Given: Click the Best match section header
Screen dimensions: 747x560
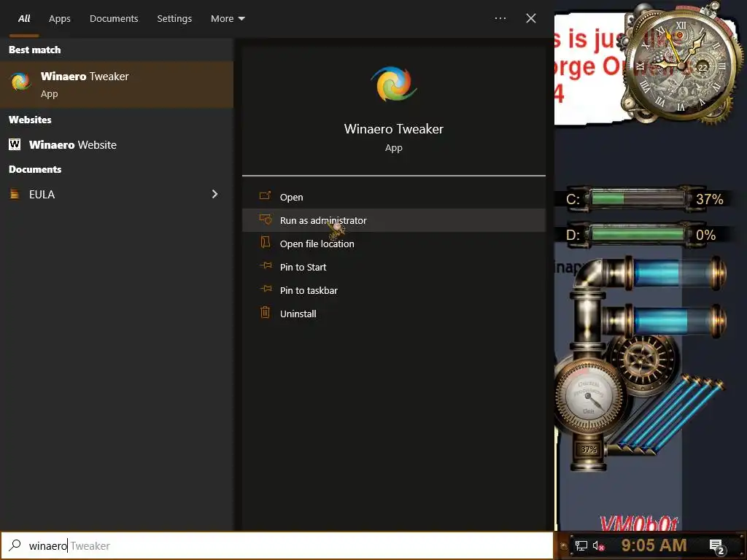Looking at the screenshot, I should click(x=35, y=50).
